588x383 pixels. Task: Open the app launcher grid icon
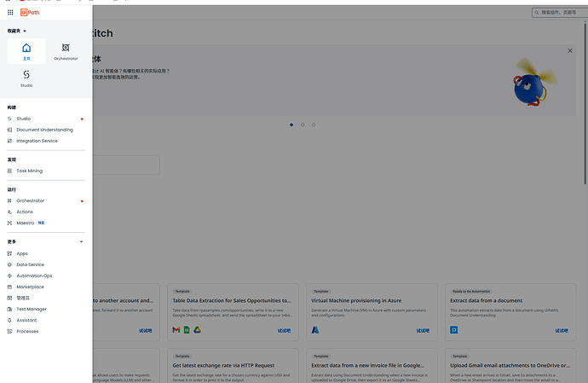click(x=10, y=13)
